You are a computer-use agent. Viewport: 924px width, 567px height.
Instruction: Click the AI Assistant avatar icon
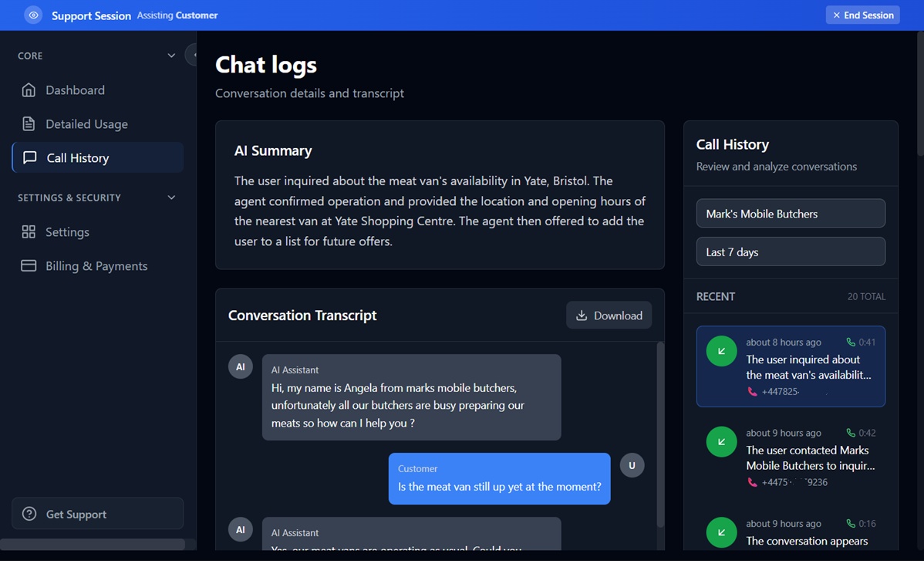pyautogui.click(x=240, y=366)
